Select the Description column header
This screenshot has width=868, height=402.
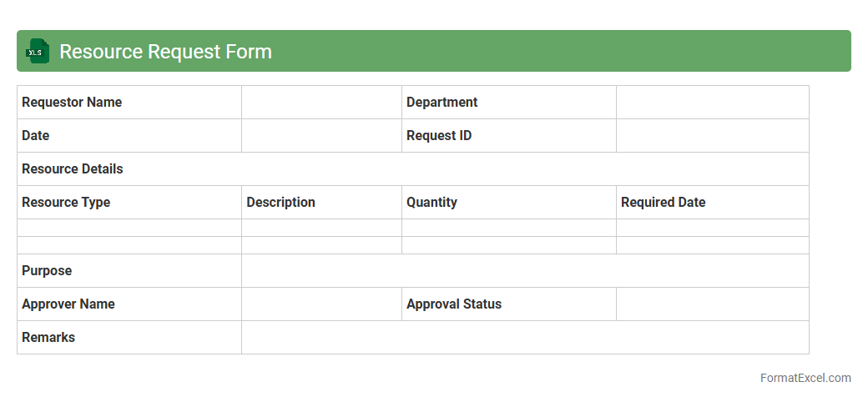(281, 203)
